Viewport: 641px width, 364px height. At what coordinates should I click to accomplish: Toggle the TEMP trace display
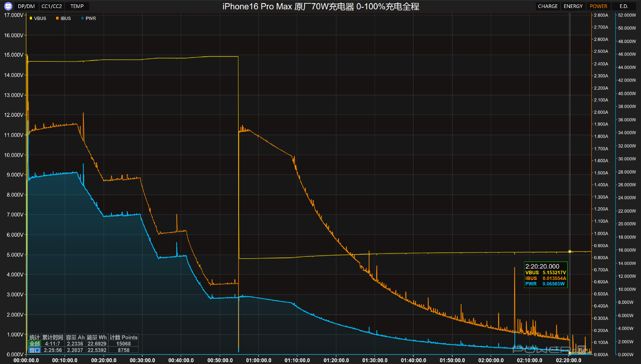click(77, 6)
